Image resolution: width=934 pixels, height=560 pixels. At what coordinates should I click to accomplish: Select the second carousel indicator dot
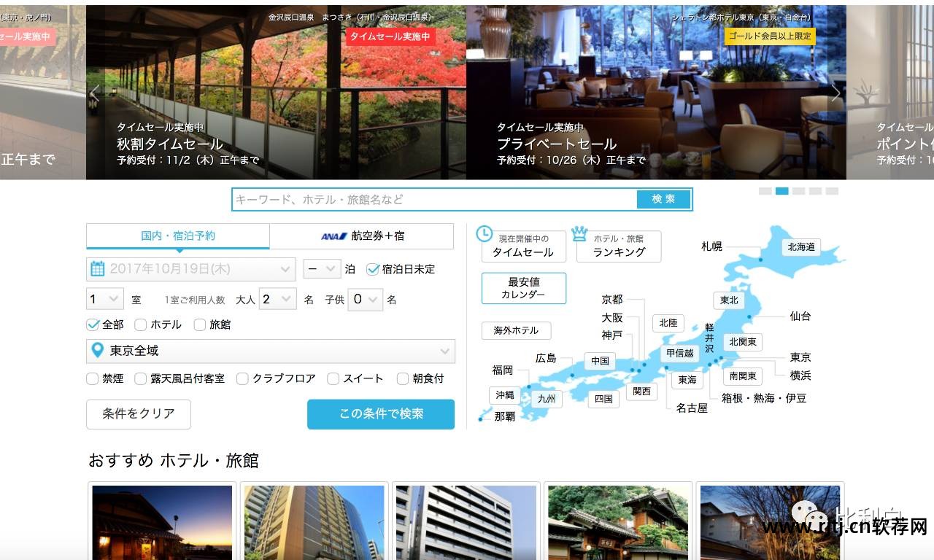780,190
